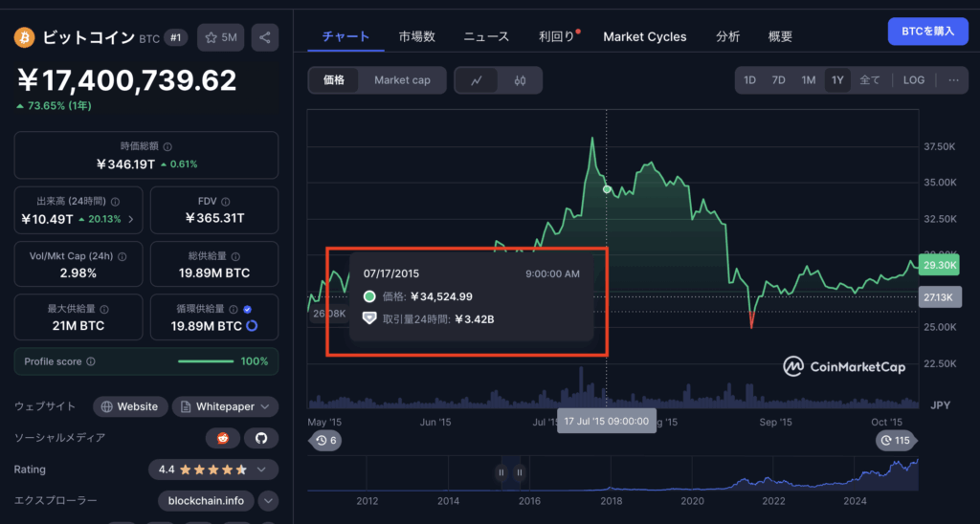Set chart range to 1D
980x524 pixels.
[749, 80]
